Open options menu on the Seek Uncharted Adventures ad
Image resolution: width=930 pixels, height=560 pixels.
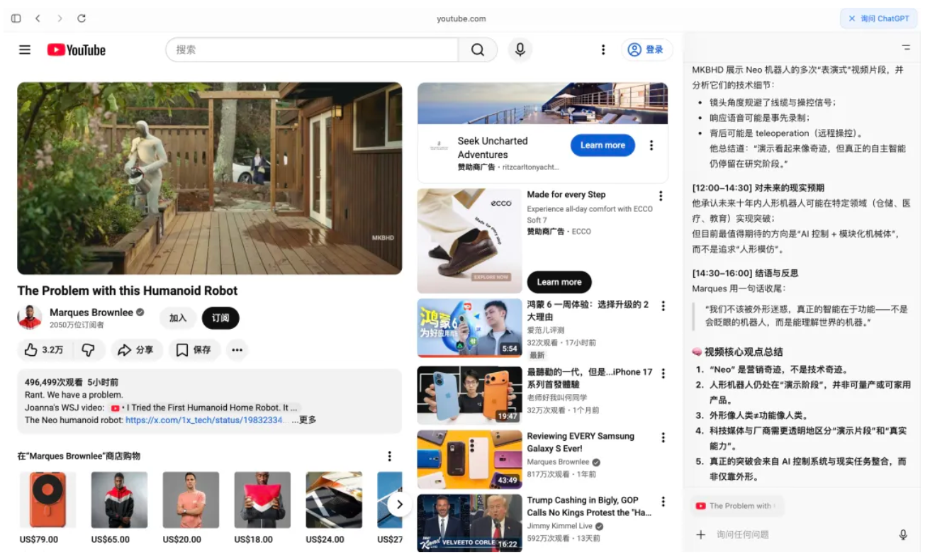(651, 145)
